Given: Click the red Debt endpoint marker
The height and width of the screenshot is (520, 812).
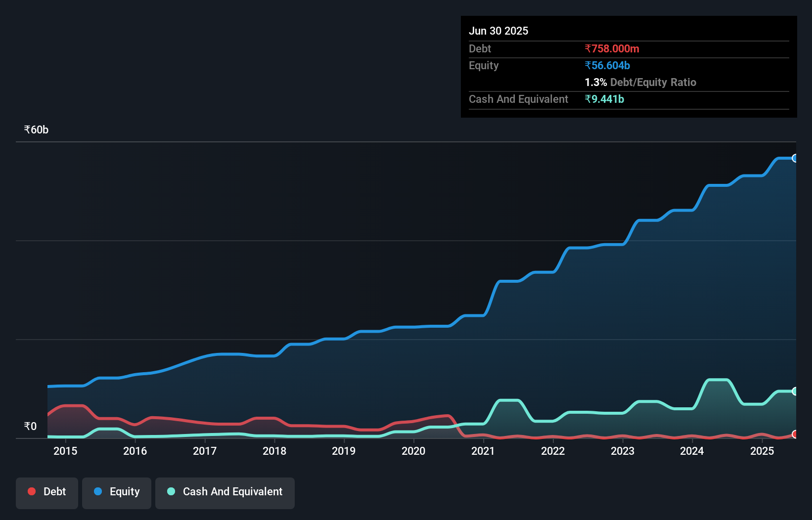Looking at the screenshot, I should 795,434.
